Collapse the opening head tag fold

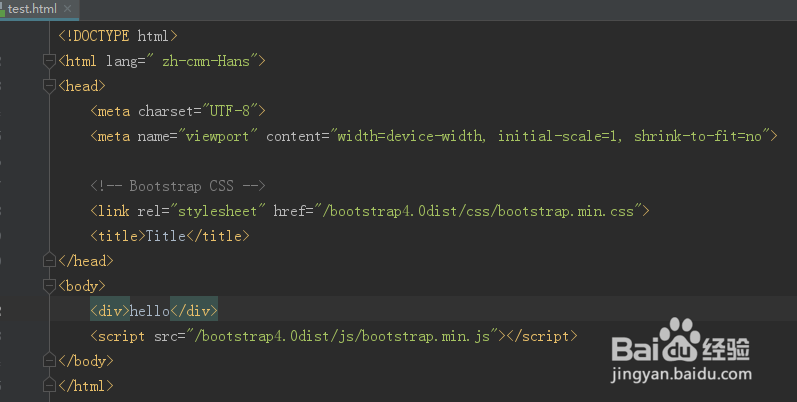pos(49,86)
